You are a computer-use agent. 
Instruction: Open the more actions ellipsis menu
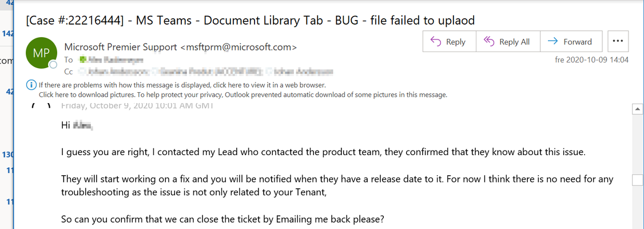coord(618,41)
